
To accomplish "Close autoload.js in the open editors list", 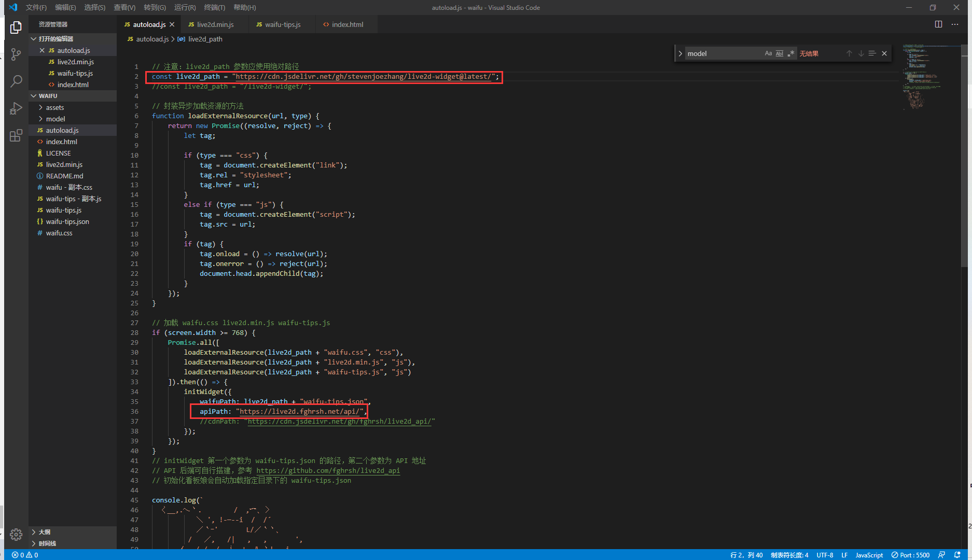I will (42, 50).
